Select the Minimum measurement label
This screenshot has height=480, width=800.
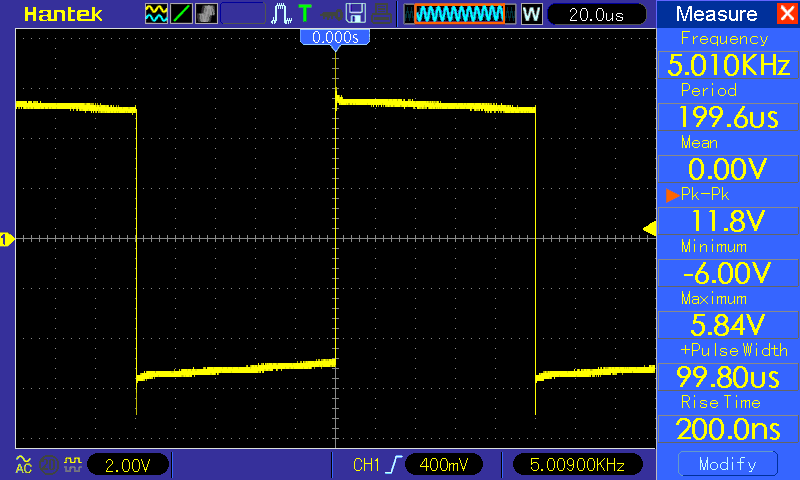pyautogui.click(x=714, y=246)
